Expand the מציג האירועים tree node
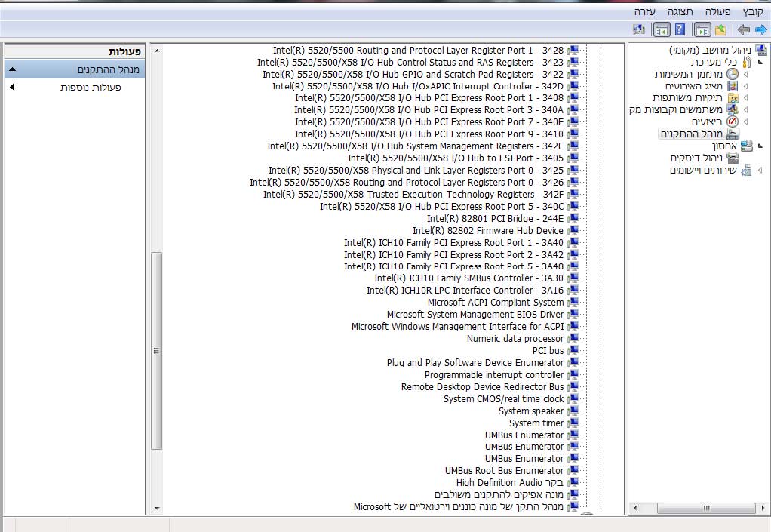Image resolution: width=771 pixels, height=532 pixels. click(x=746, y=86)
